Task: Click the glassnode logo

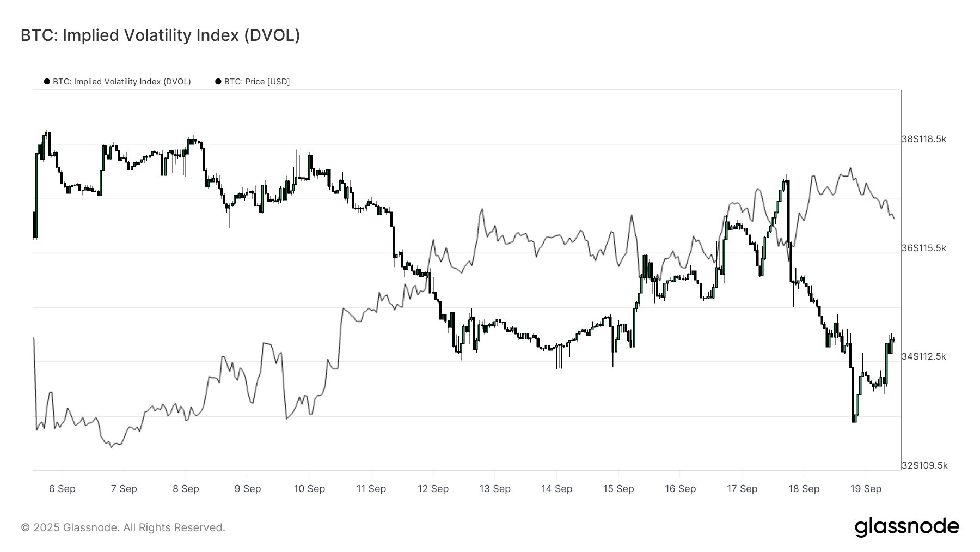Action: [x=906, y=527]
